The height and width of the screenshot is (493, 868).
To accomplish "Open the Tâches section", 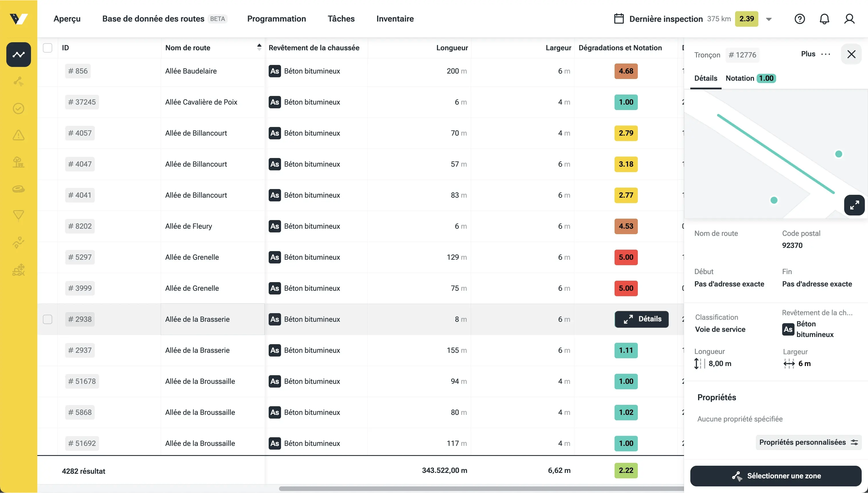I will (341, 19).
